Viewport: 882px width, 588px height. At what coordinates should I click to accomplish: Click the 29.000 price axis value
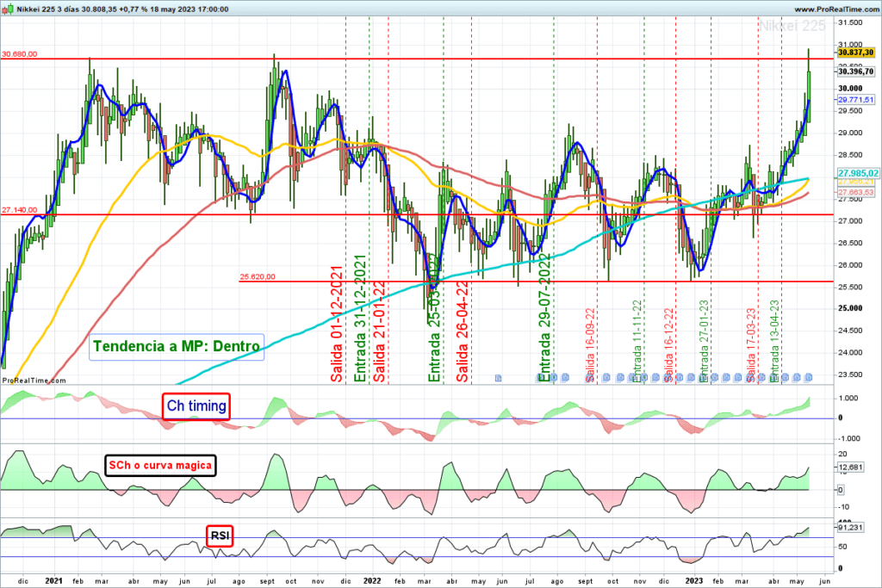click(x=850, y=133)
